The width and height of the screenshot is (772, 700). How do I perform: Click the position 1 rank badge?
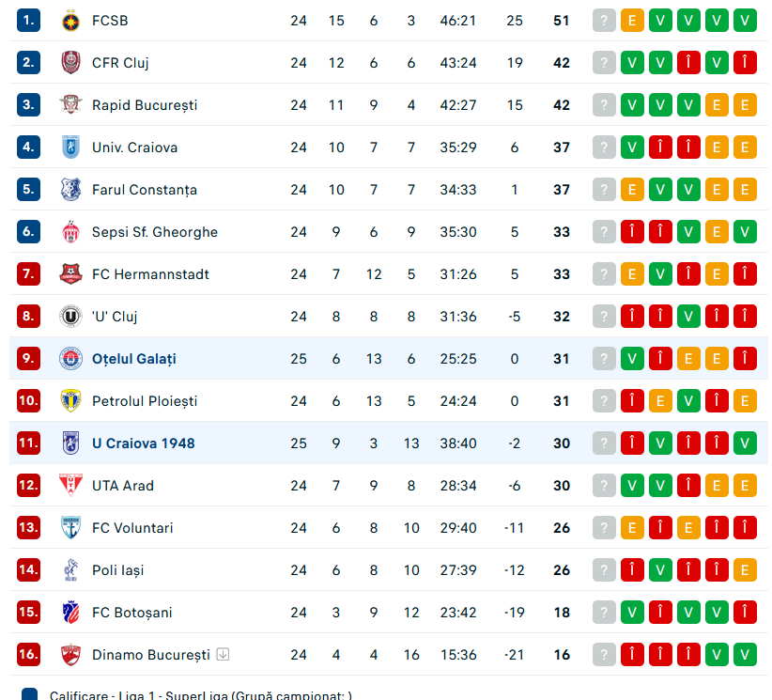click(29, 21)
